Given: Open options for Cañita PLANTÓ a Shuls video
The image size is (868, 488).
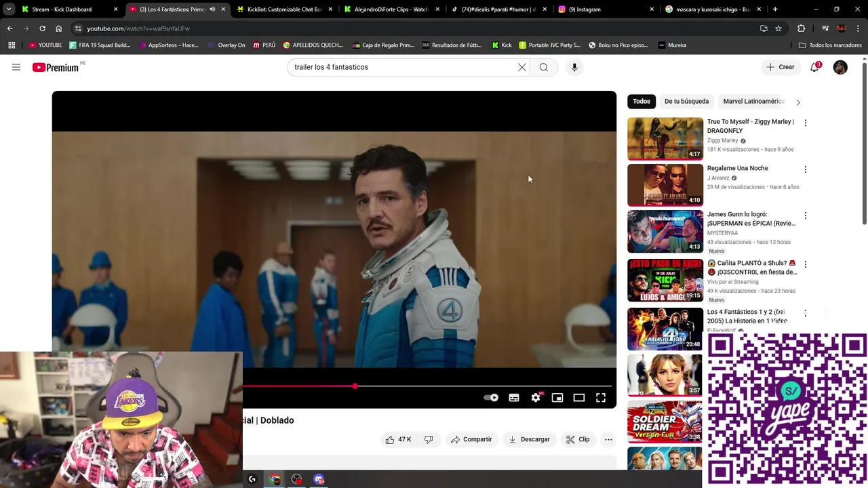Looking at the screenshot, I should click(x=806, y=264).
